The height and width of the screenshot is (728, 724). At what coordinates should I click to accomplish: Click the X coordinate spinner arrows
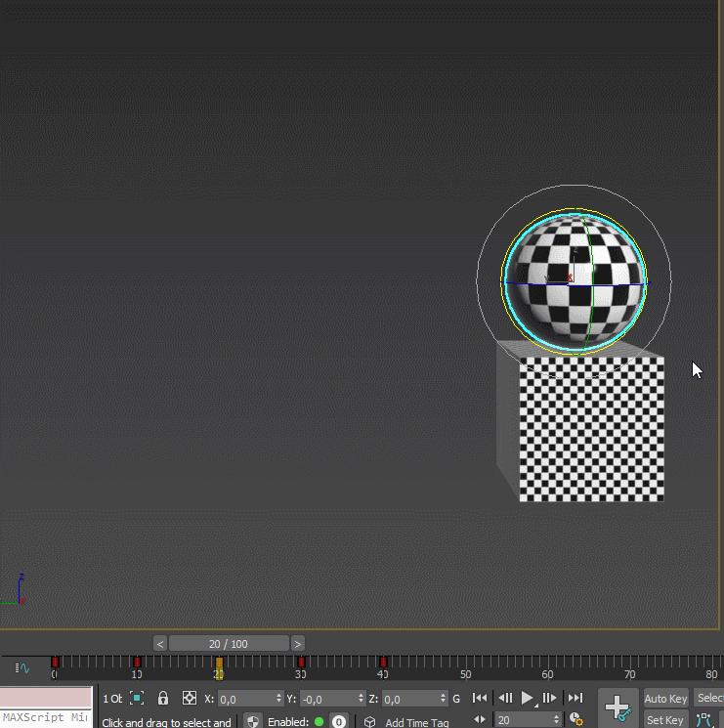(x=277, y=699)
